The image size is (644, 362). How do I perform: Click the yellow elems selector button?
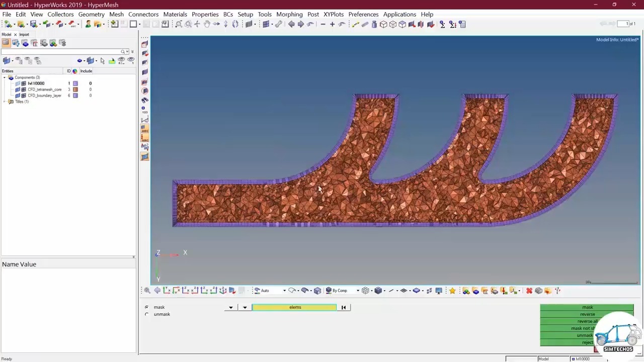[x=295, y=307]
